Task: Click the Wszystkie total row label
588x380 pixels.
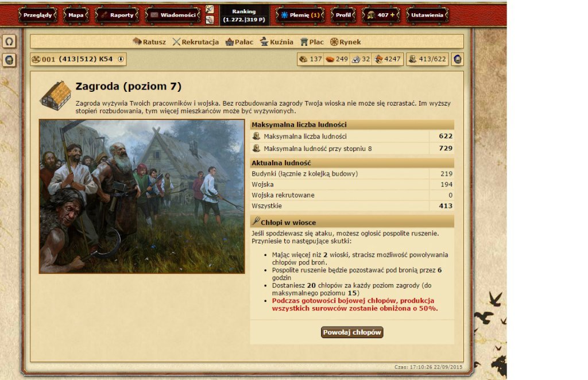Action: (x=266, y=205)
